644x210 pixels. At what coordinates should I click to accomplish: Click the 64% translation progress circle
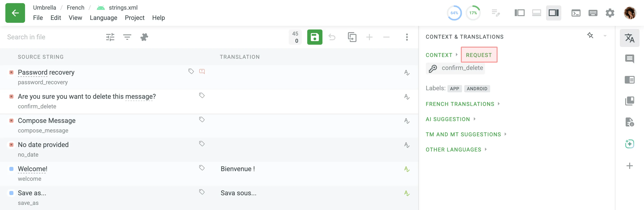pos(454,13)
